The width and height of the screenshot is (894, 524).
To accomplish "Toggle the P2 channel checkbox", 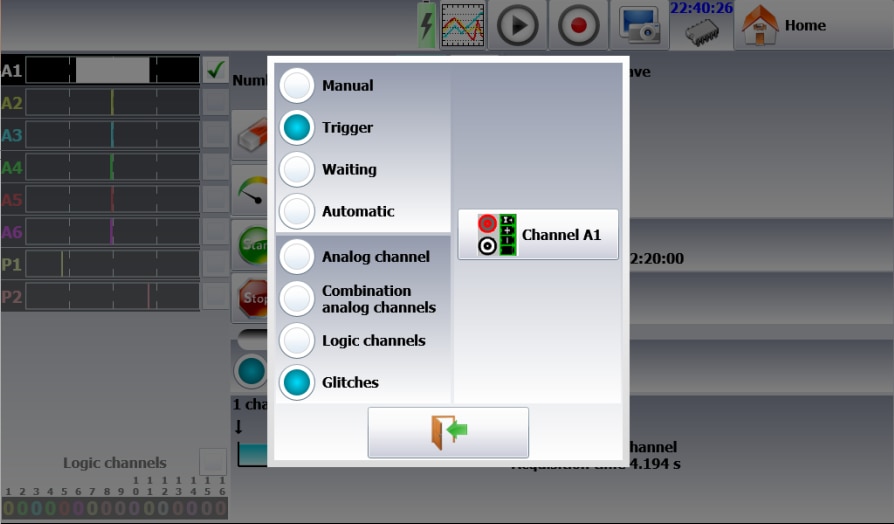I will [216, 296].
